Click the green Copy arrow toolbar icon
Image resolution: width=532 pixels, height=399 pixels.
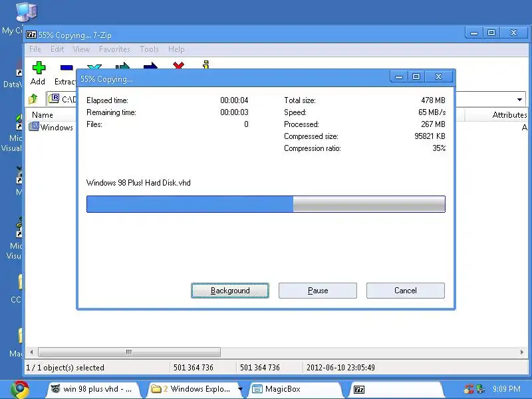pyautogui.click(x=122, y=65)
